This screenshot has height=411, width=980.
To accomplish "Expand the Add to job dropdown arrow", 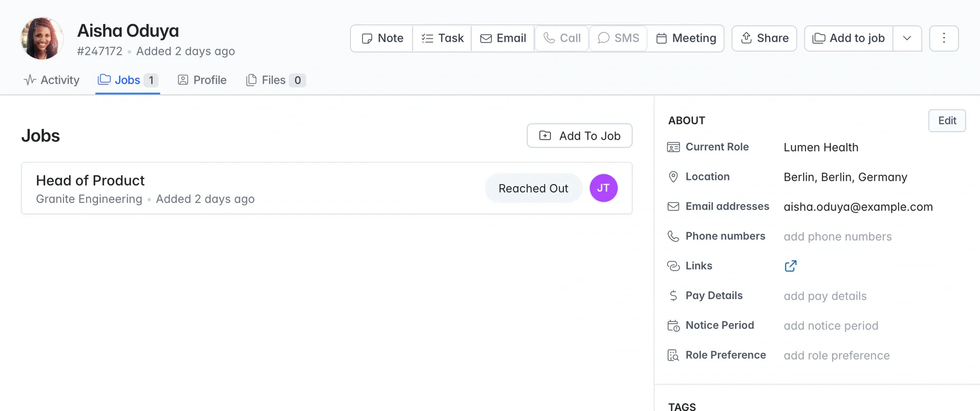I will 907,38.
